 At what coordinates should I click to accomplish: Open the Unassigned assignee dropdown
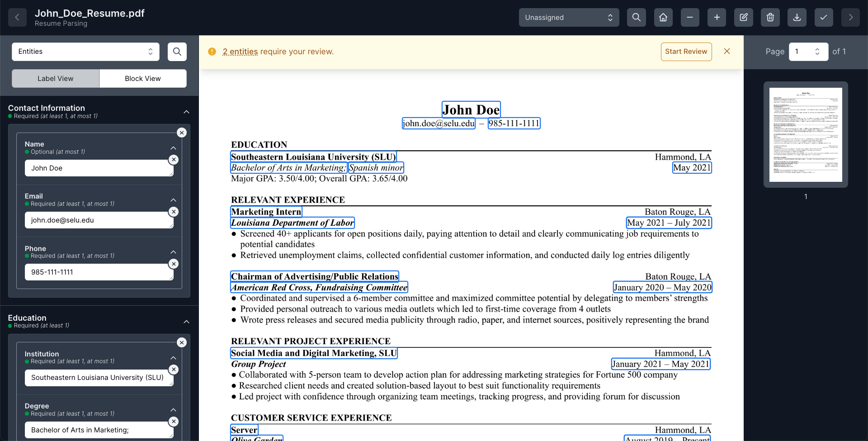tap(569, 17)
